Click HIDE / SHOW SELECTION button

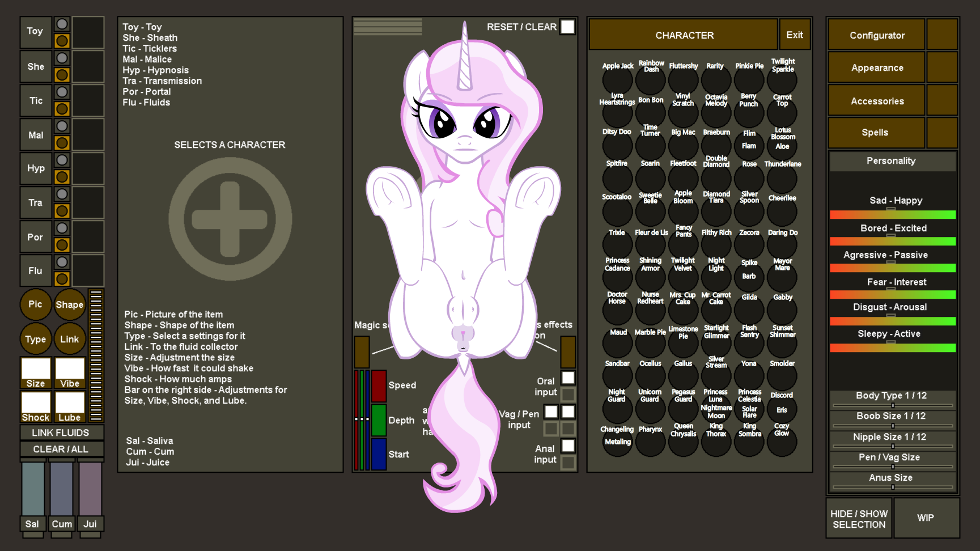[859, 519]
